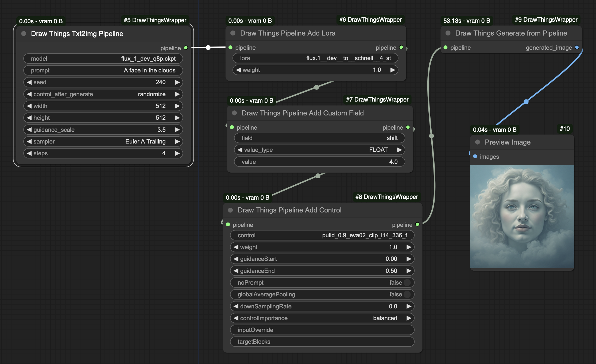This screenshot has height=364, width=596.
Task: Adjust the guidanceEnd 0.50 slider field
Action: [x=322, y=271]
